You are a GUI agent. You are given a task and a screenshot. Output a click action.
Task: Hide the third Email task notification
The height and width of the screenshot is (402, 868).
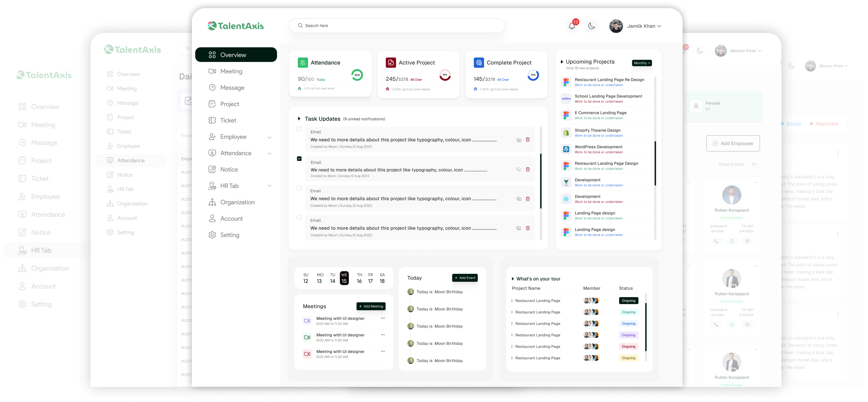coord(519,199)
